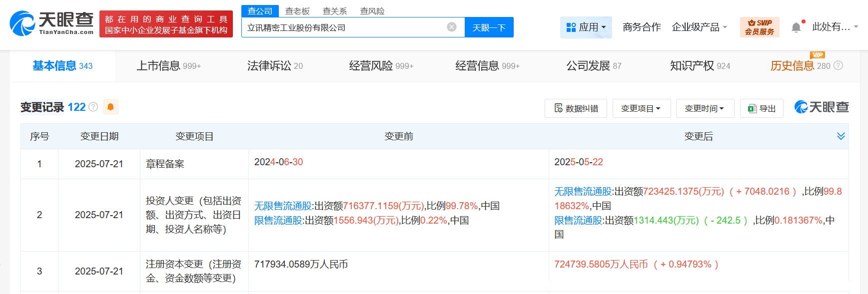The width and height of the screenshot is (868, 294).
Task: Open the 应用 dropdown menu
Action: 586,27
